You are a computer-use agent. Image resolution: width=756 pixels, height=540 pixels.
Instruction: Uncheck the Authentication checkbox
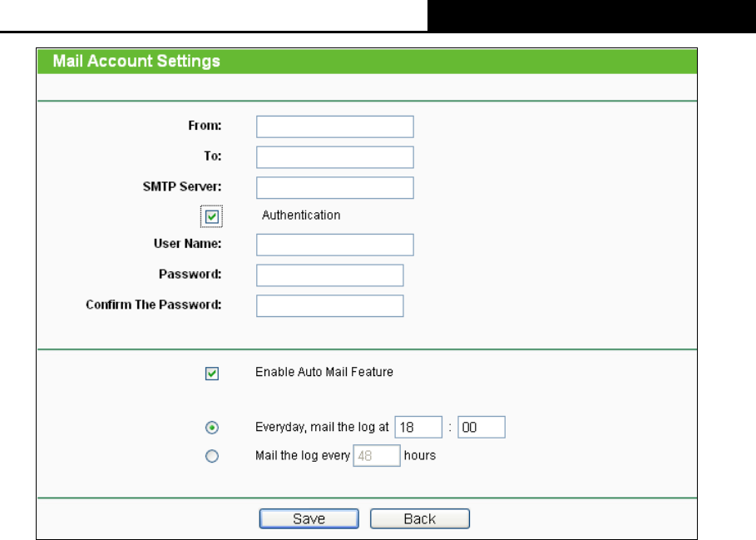coord(211,216)
